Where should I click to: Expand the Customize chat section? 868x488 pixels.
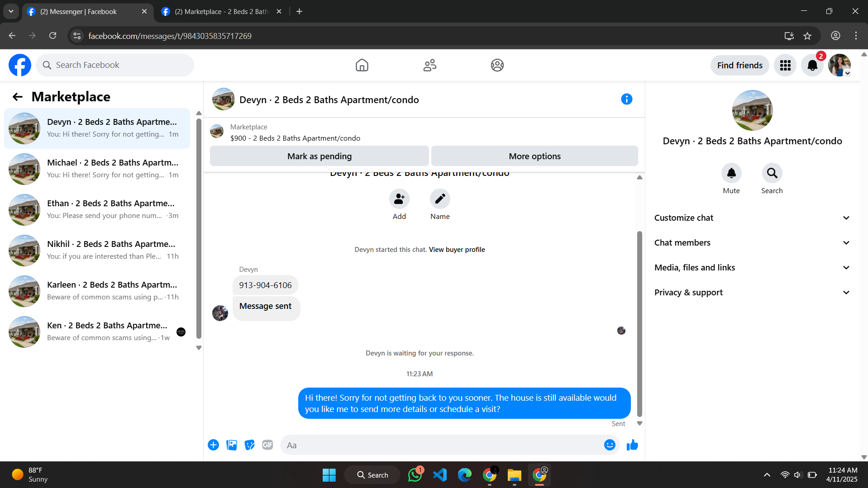tap(752, 218)
